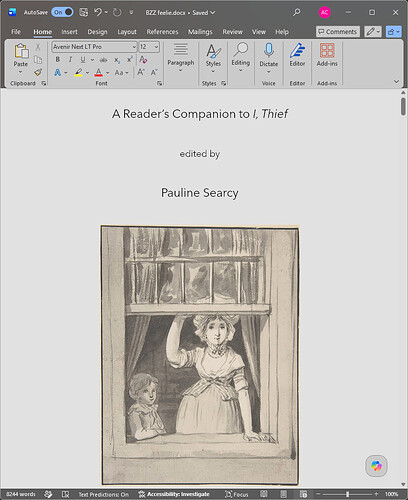Toggle italic formatting
The height and width of the screenshot is (500, 408).
click(70, 60)
